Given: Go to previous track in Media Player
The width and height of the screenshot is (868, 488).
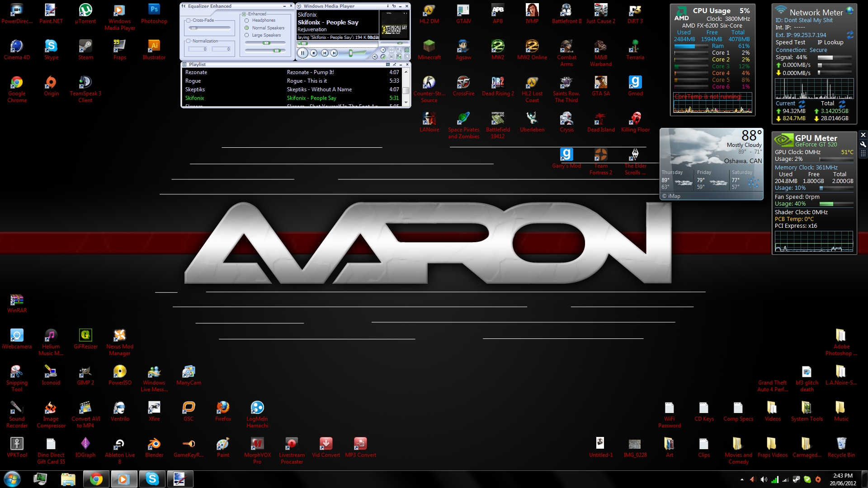Looking at the screenshot, I should coord(325,53).
